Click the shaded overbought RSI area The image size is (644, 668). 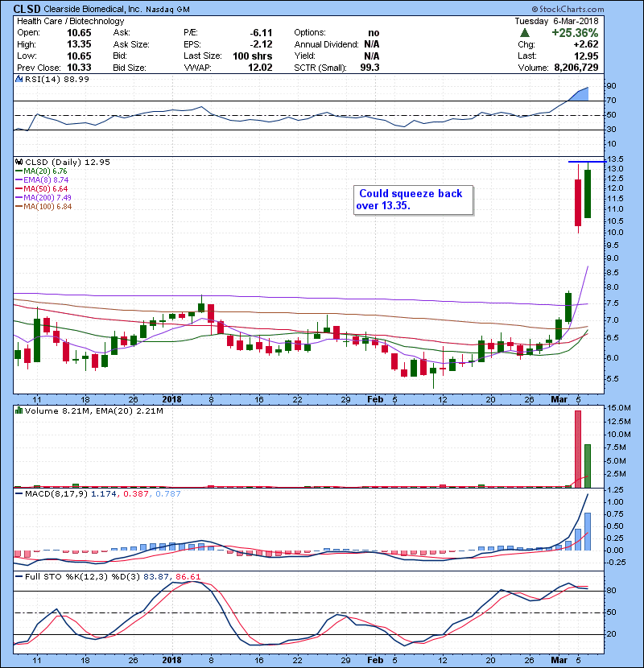click(580, 95)
